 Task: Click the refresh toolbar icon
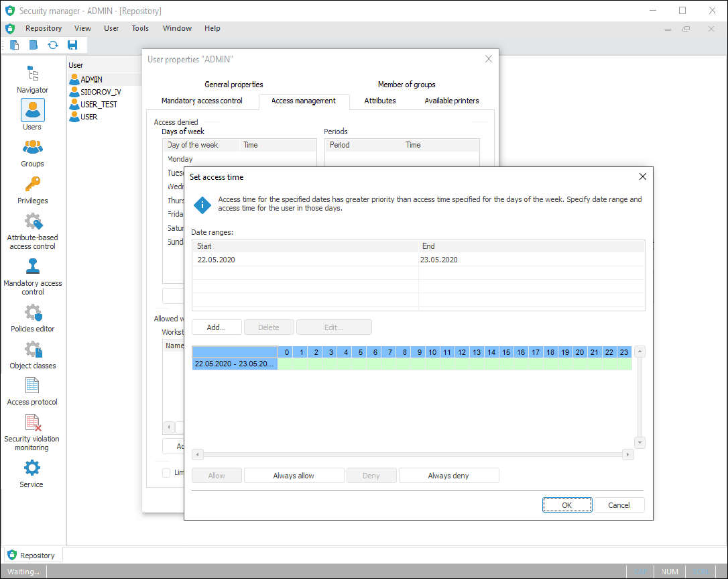53,45
